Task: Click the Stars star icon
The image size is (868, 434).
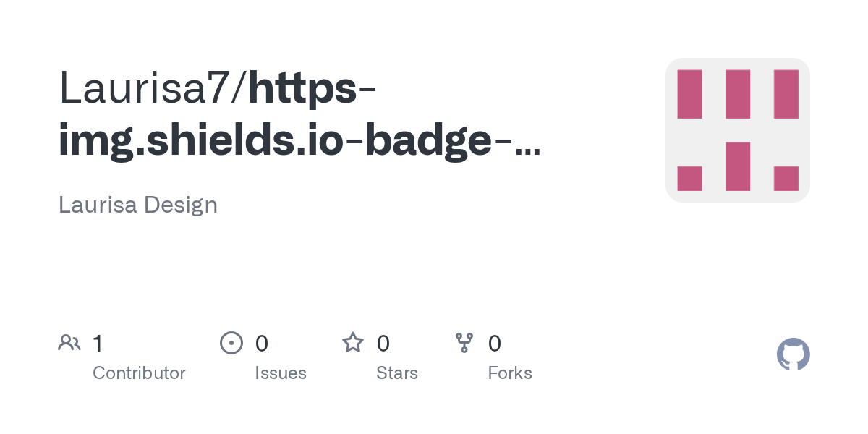Action: pyautogui.click(x=353, y=342)
